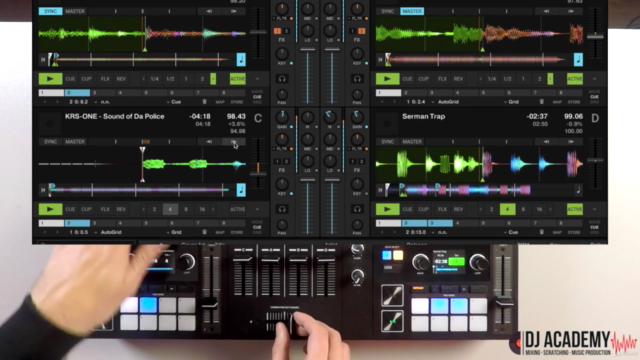The height and width of the screenshot is (360, 640).
Task: Toggle loop ACTIVE on deck C
Action: click(238, 209)
